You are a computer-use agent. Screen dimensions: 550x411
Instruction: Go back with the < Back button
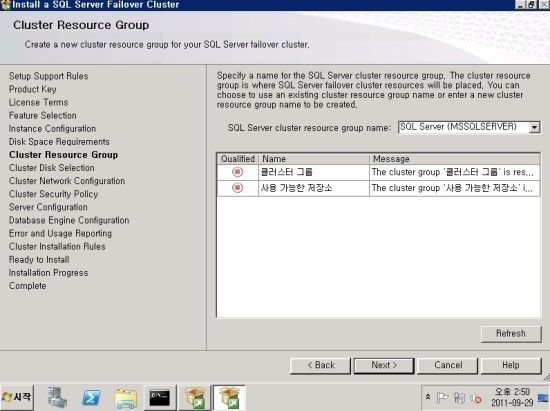(x=320, y=365)
